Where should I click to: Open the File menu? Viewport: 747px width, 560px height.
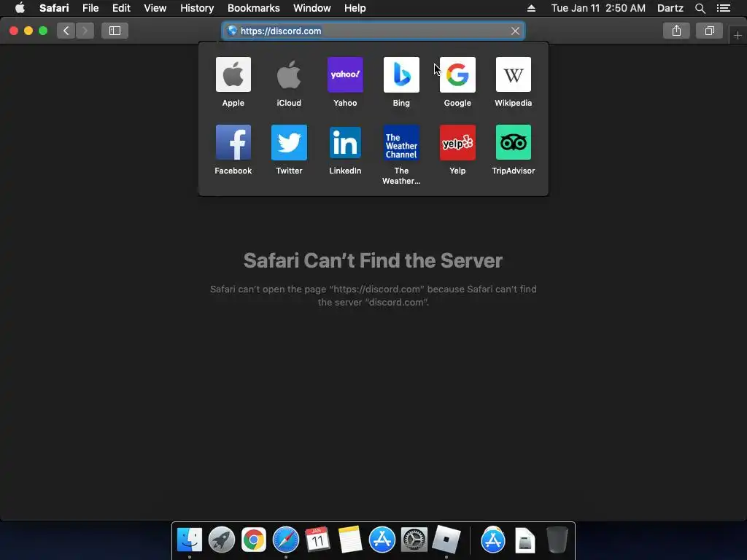(90, 8)
